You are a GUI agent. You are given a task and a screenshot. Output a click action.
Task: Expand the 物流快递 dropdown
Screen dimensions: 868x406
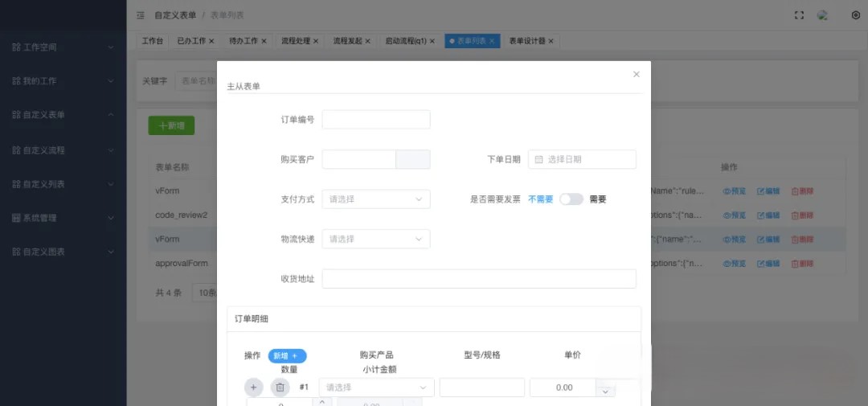pyautogui.click(x=375, y=239)
